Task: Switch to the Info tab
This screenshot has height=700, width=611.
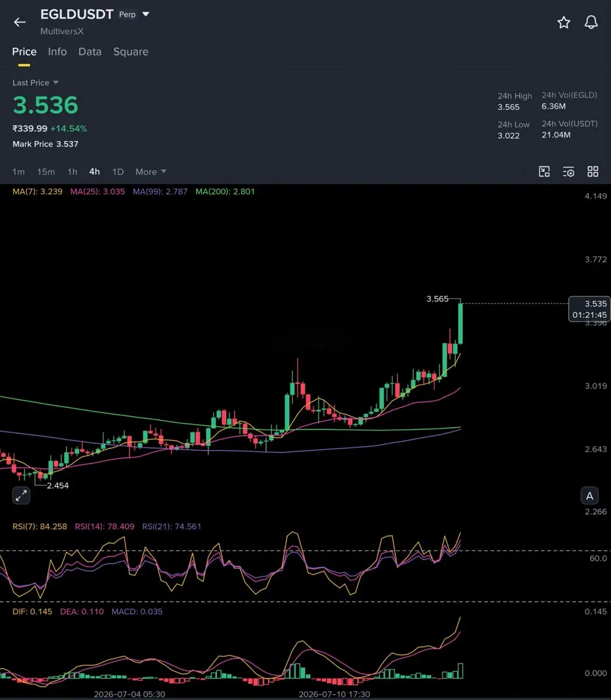Action: tap(57, 51)
